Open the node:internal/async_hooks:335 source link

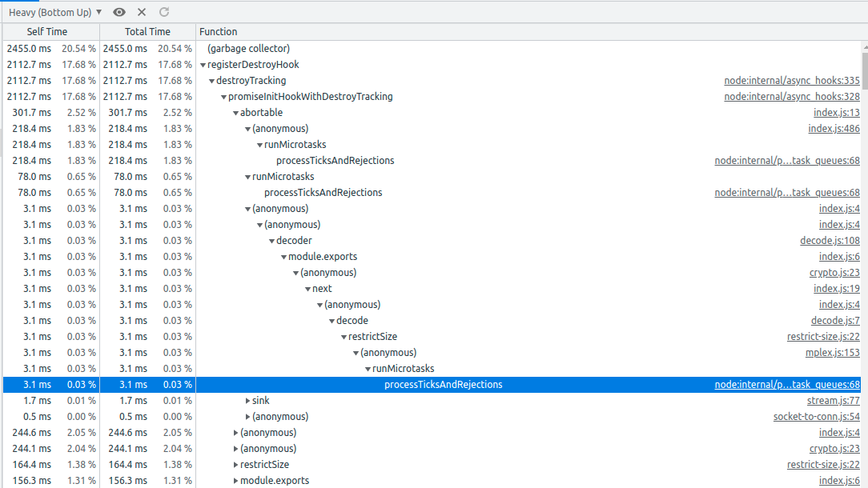coord(792,81)
